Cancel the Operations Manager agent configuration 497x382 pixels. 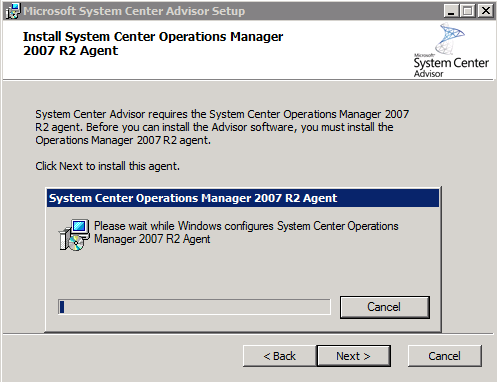point(385,307)
